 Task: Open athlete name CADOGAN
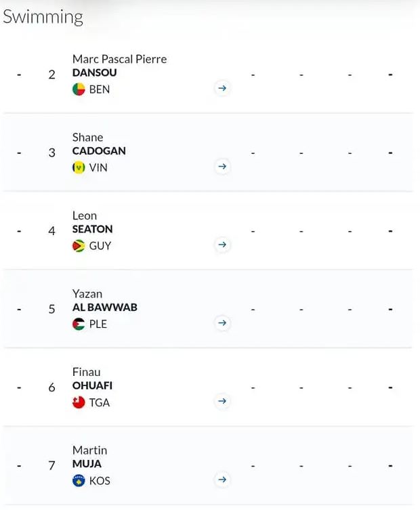99,151
